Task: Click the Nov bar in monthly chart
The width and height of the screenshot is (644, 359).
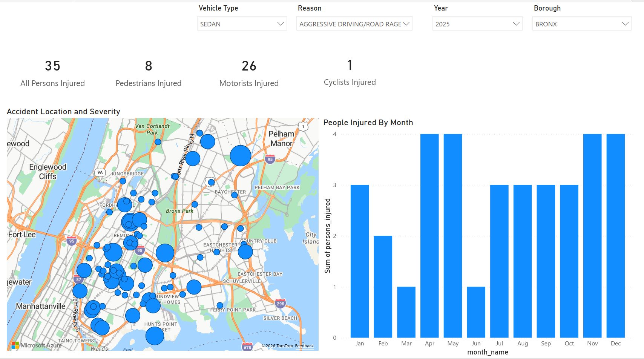Action: 592,236
